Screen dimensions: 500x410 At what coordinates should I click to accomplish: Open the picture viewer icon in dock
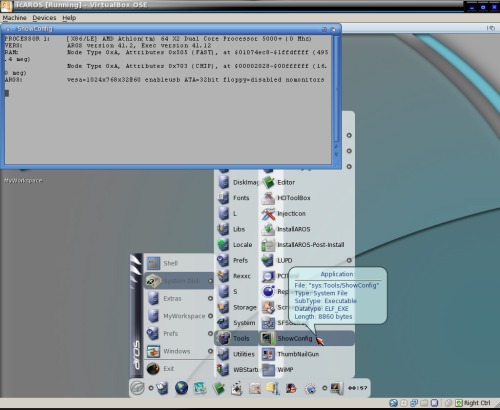(200, 388)
